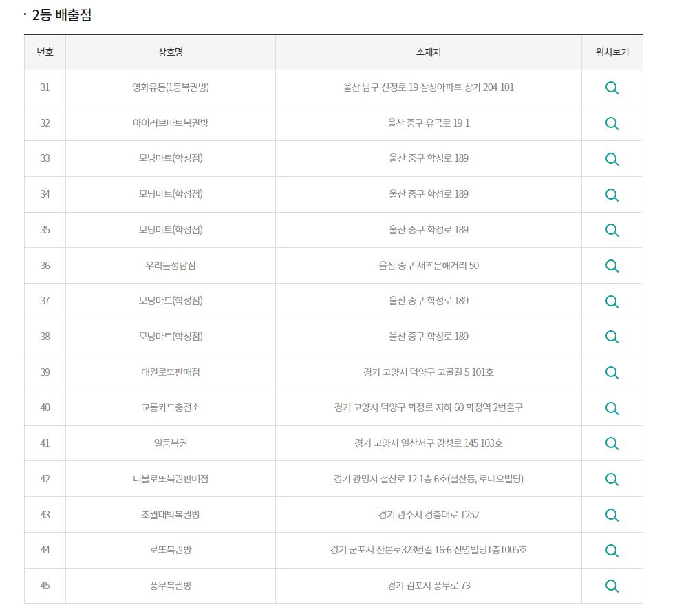Open location magnifier for row 37
This screenshot has width=697, height=616.
point(612,301)
